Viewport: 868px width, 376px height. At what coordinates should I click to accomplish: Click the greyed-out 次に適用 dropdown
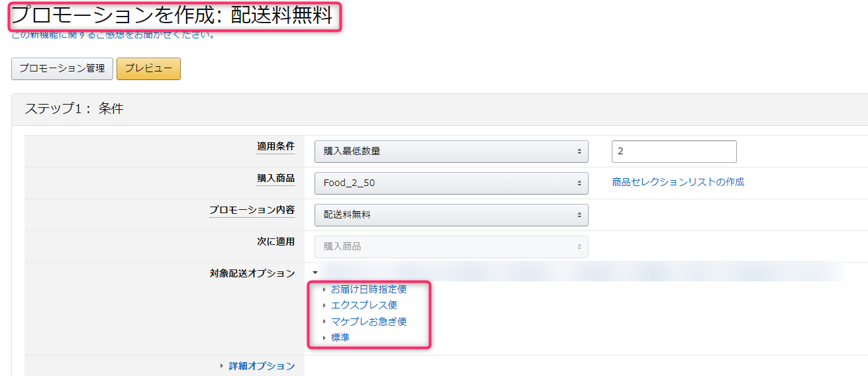point(451,246)
